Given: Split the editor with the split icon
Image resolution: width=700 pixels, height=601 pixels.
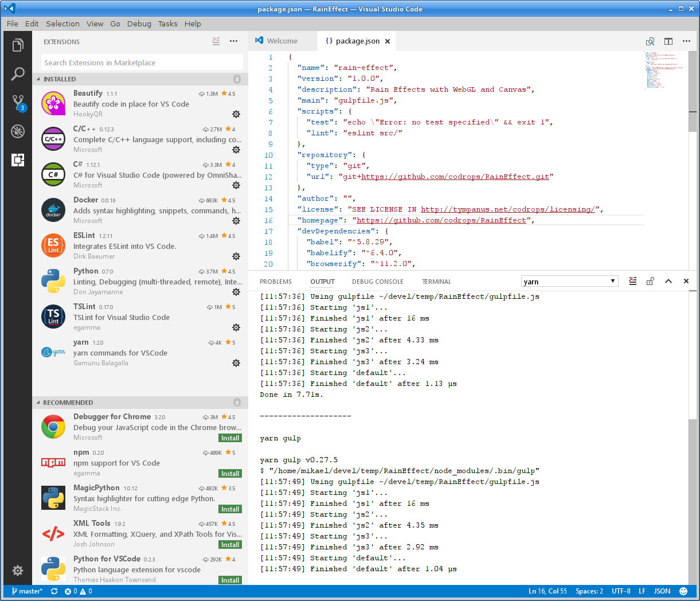Looking at the screenshot, I should pos(668,41).
